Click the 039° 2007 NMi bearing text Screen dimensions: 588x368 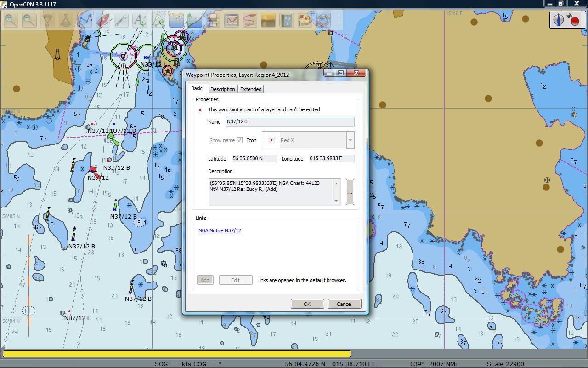[433, 364]
